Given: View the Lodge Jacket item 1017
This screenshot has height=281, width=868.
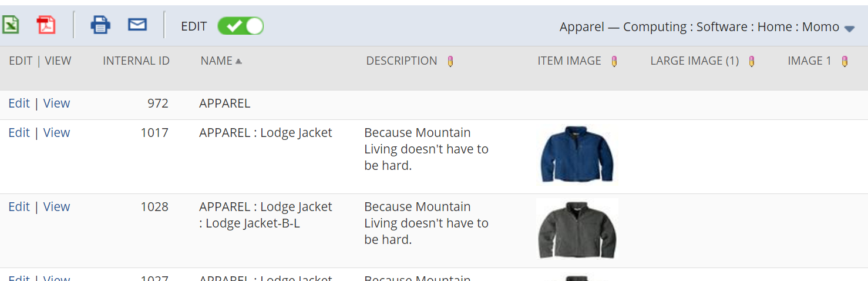Looking at the screenshot, I should (x=56, y=133).
